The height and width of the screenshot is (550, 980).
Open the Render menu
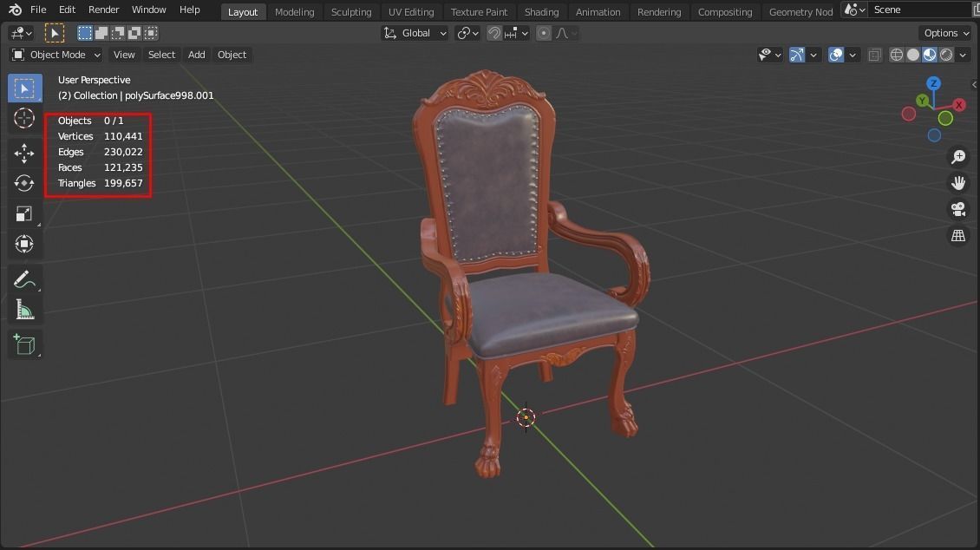(x=104, y=10)
